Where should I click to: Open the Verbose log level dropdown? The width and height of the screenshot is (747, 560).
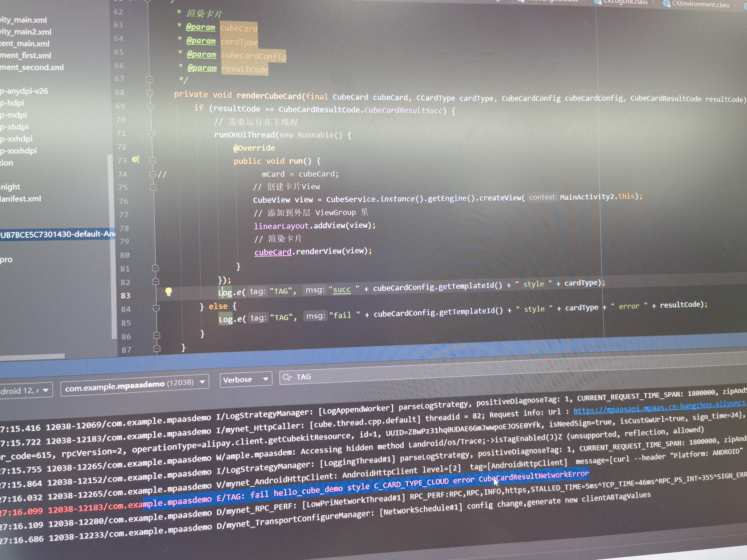(x=245, y=379)
